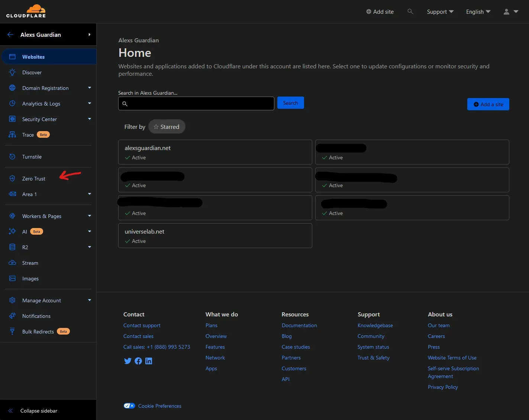Switch to the Websites tab
Viewport: 529px width, 420px height.
point(33,56)
